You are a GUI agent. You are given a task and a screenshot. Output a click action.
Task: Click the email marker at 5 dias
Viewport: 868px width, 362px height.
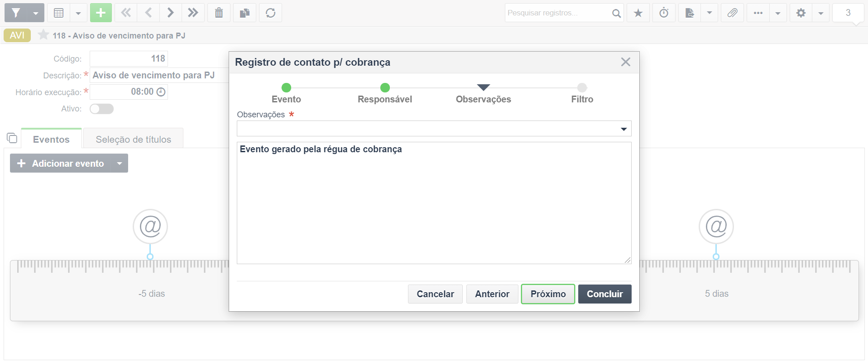[x=716, y=226]
